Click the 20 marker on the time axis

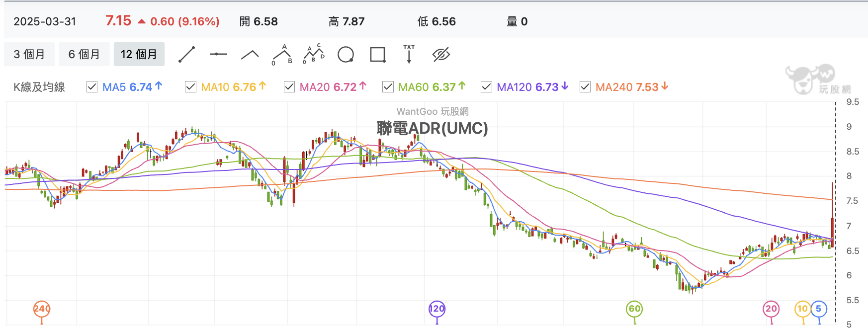[771, 309]
